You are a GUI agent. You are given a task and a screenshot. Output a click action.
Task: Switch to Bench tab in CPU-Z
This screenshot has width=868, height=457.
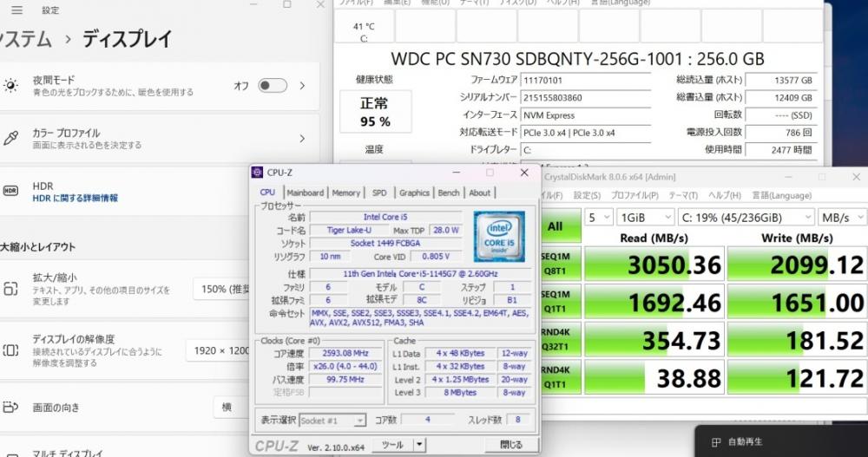(449, 193)
